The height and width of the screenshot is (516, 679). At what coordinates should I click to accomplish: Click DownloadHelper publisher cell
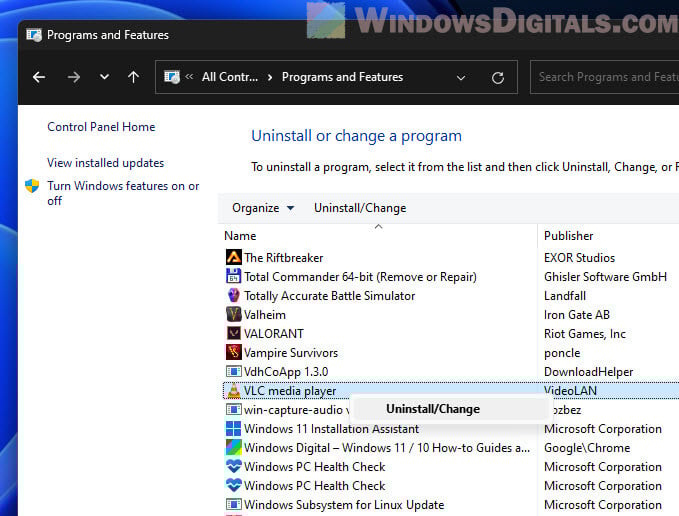point(588,372)
